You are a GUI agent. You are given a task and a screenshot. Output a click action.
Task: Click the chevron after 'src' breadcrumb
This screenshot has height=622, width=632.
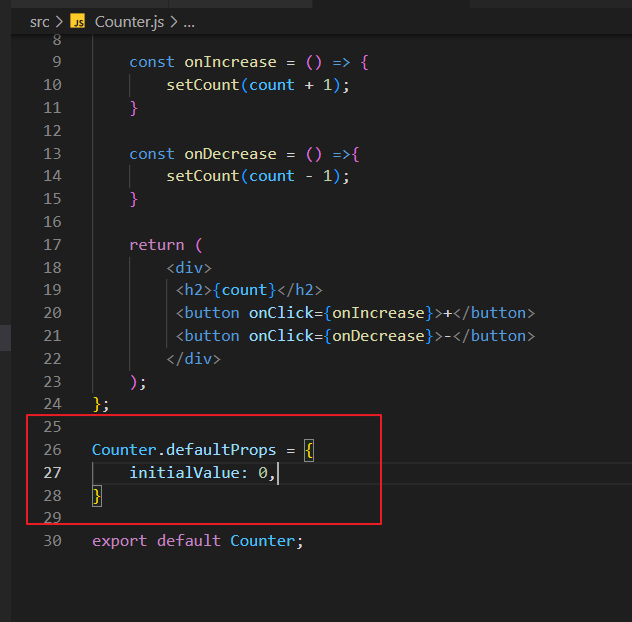(x=59, y=22)
